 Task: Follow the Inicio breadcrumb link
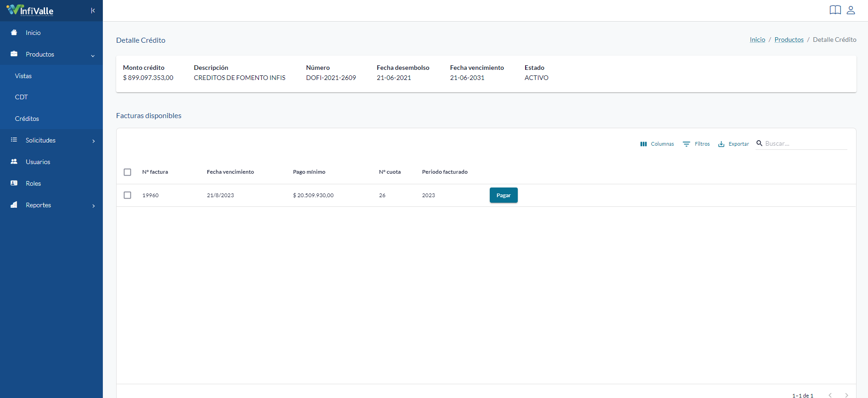[x=757, y=40]
